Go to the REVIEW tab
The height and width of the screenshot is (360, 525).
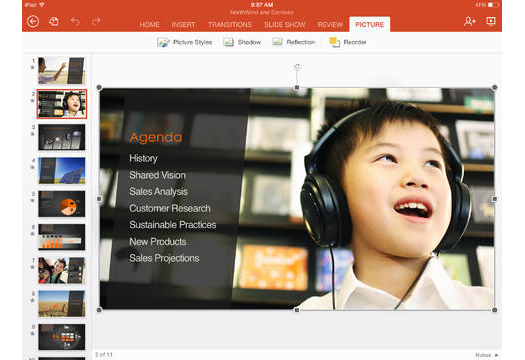click(x=330, y=25)
